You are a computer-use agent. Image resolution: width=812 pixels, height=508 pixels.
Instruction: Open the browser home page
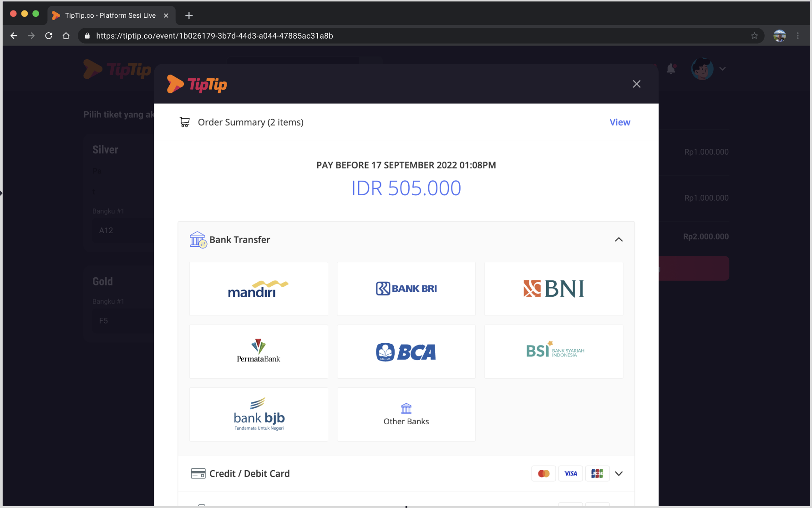(66, 36)
